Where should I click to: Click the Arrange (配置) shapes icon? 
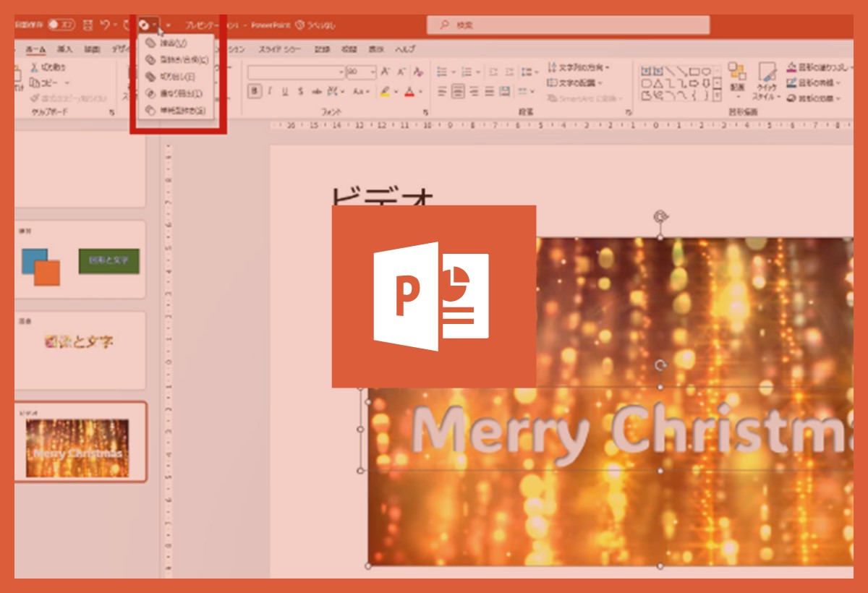(x=737, y=78)
